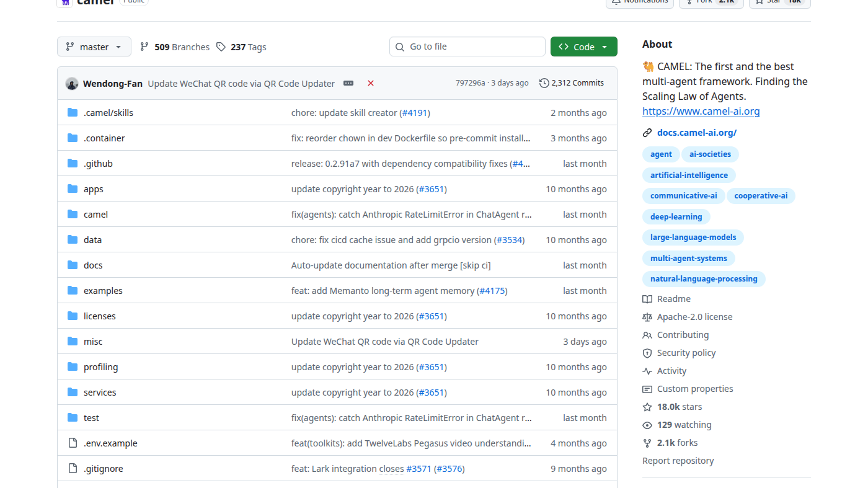This screenshot has width=868, height=488.
Task: Open the Security policy link
Action: pyautogui.click(x=679, y=353)
